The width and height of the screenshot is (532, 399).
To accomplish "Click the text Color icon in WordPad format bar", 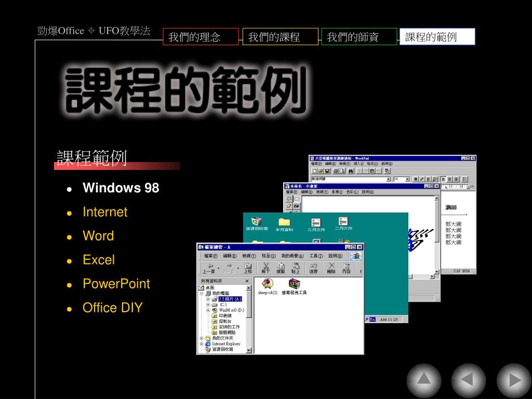I will coord(435,179).
